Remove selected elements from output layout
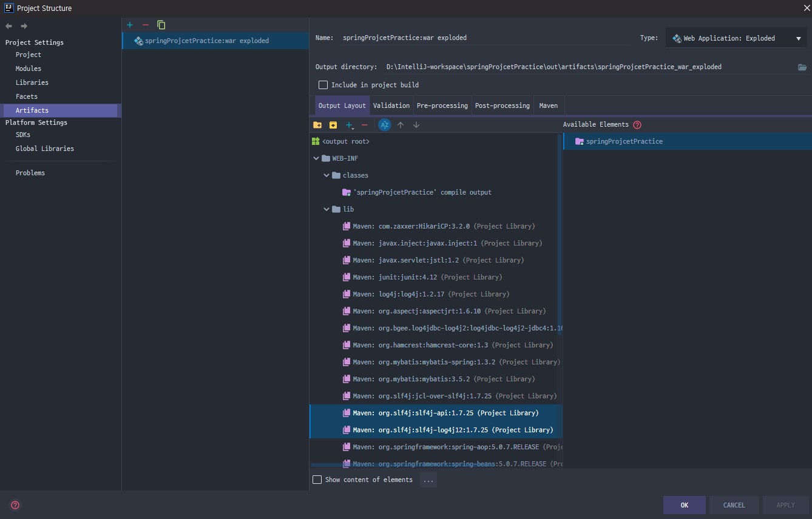 click(365, 125)
